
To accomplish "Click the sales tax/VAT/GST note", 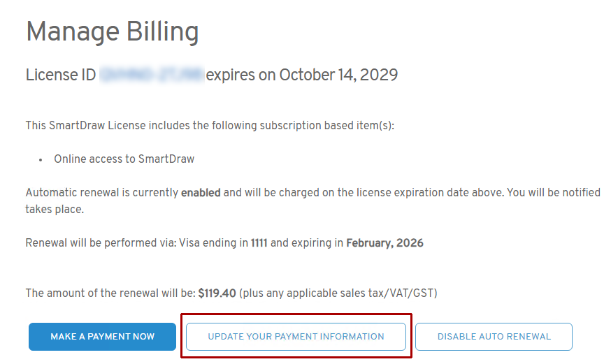I will tap(338, 293).
